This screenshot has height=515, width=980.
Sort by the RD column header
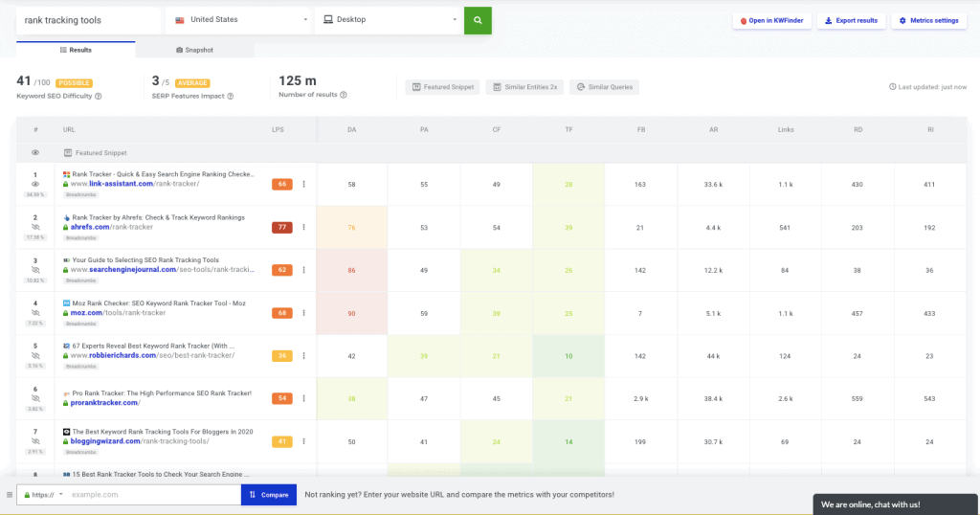tap(858, 129)
